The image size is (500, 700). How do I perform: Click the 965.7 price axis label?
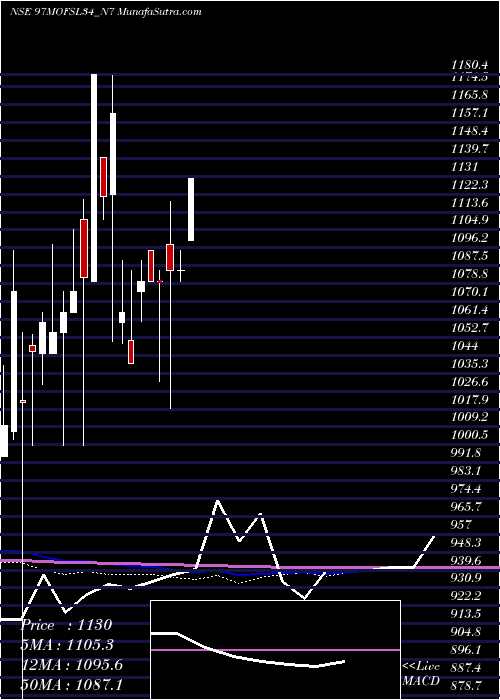(467, 507)
